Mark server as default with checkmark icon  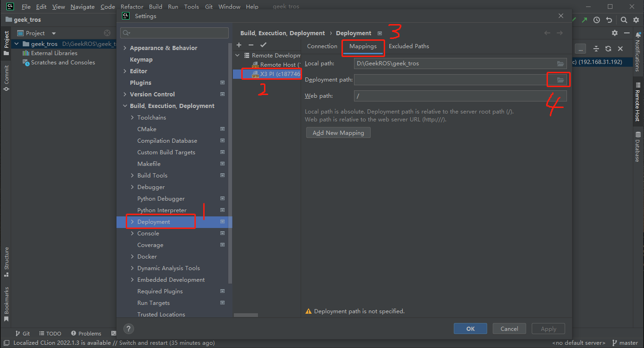pos(263,45)
